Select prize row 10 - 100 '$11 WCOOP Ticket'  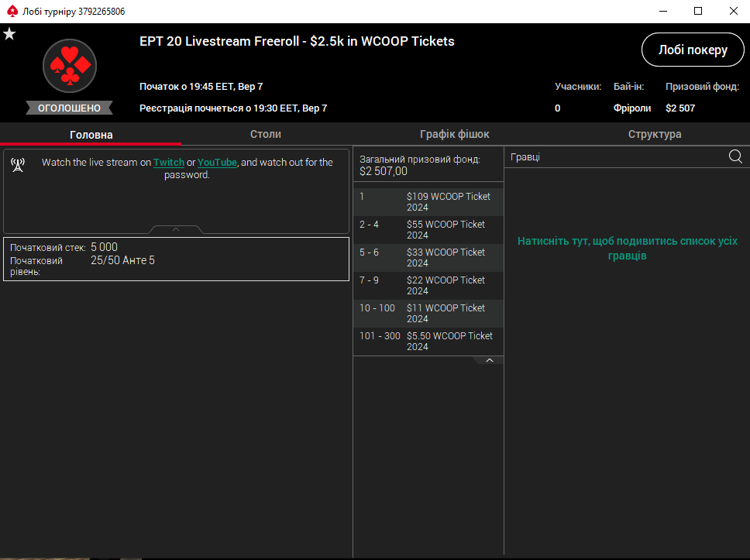(428, 313)
